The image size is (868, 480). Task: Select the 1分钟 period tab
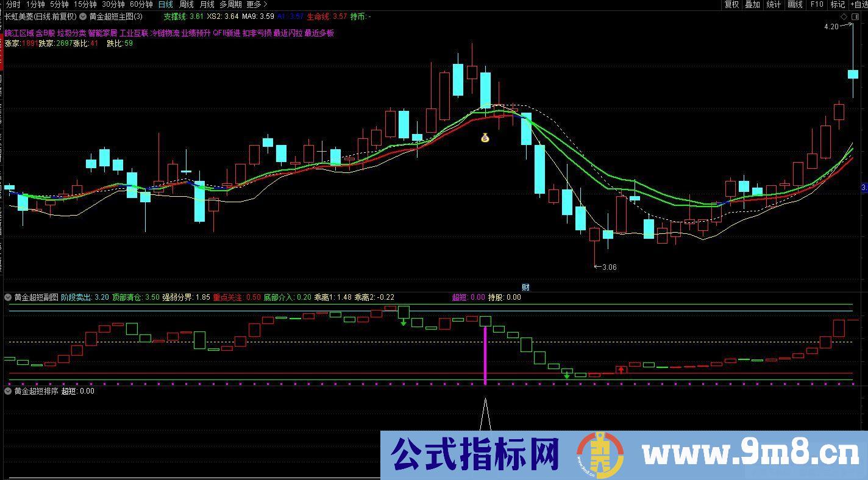(x=35, y=4)
